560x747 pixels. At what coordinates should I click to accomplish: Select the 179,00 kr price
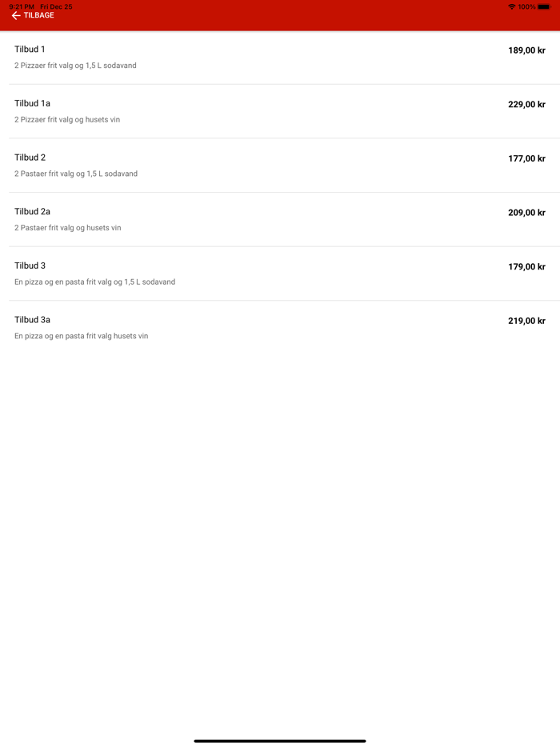click(x=526, y=267)
